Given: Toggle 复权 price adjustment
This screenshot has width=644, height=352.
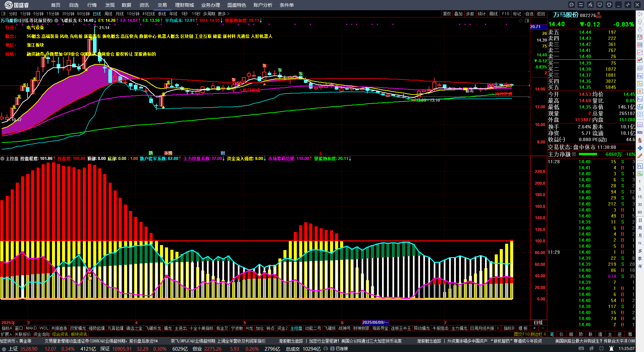Looking at the screenshot, I should pos(447,14).
